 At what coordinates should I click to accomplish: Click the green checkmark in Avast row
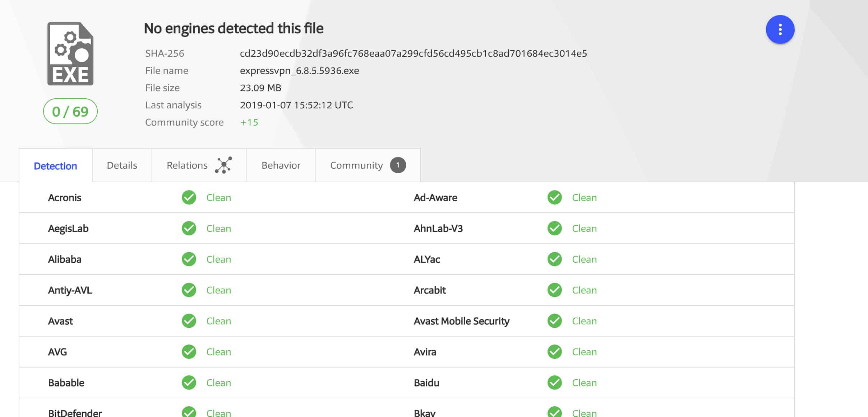pos(189,321)
